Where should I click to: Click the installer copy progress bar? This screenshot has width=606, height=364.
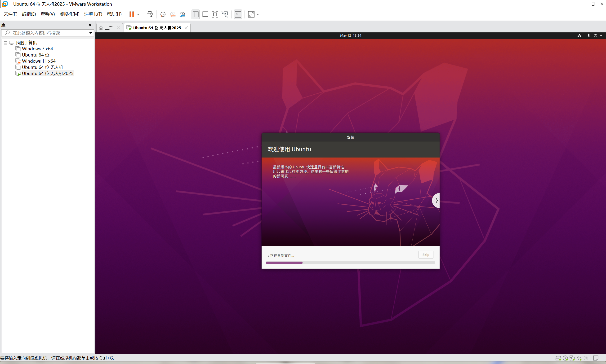pos(350,263)
